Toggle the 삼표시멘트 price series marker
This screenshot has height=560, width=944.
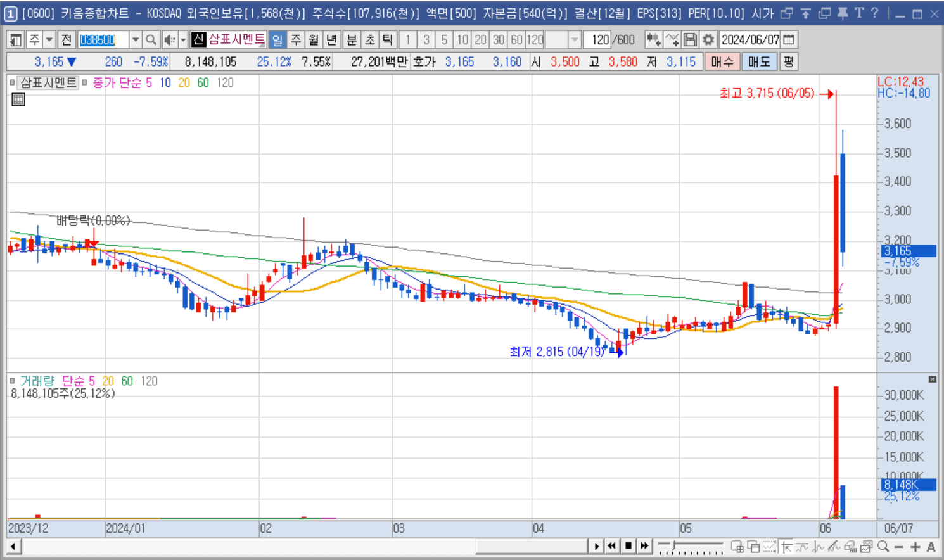(12, 82)
